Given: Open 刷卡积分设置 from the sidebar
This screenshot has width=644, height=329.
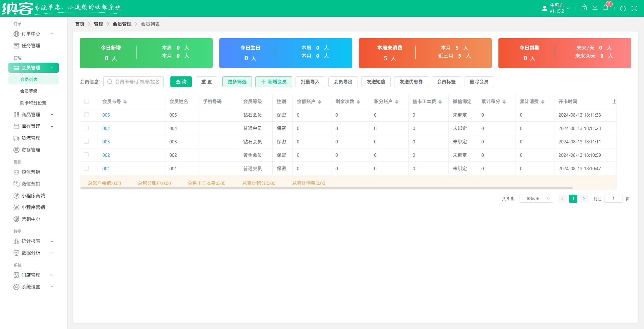Looking at the screenshot, I should [34, 103].
